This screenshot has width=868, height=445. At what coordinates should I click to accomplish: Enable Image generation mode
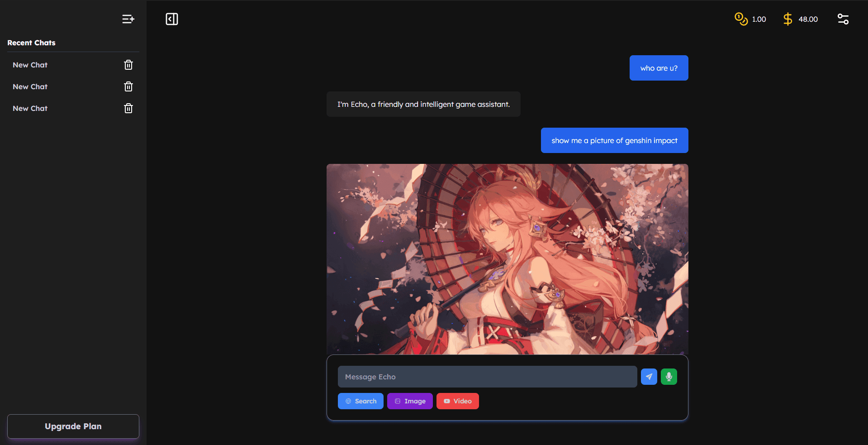tap(410, 401)
